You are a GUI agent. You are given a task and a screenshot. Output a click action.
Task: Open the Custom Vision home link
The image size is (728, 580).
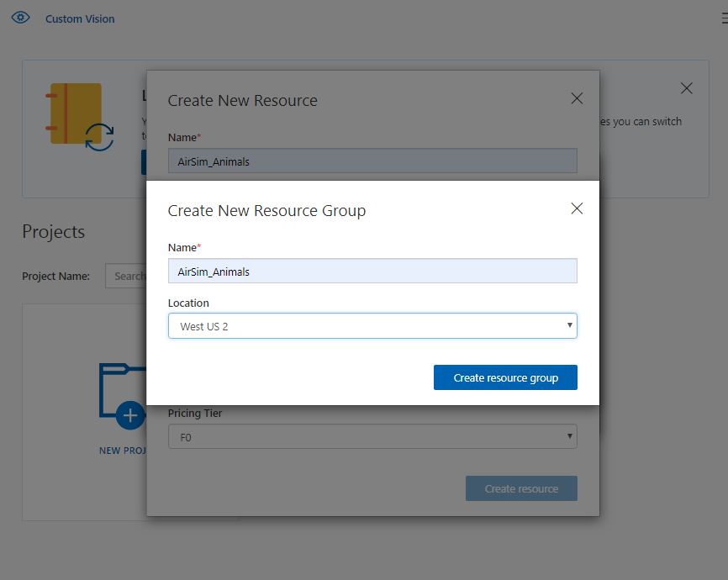click(x=80, y=19)
